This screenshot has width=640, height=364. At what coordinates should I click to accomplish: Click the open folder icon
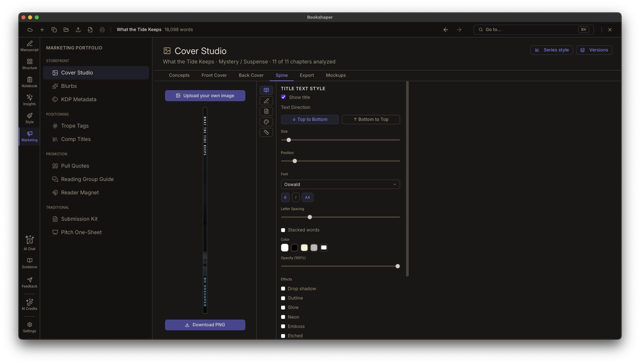(x=66, y=30)
